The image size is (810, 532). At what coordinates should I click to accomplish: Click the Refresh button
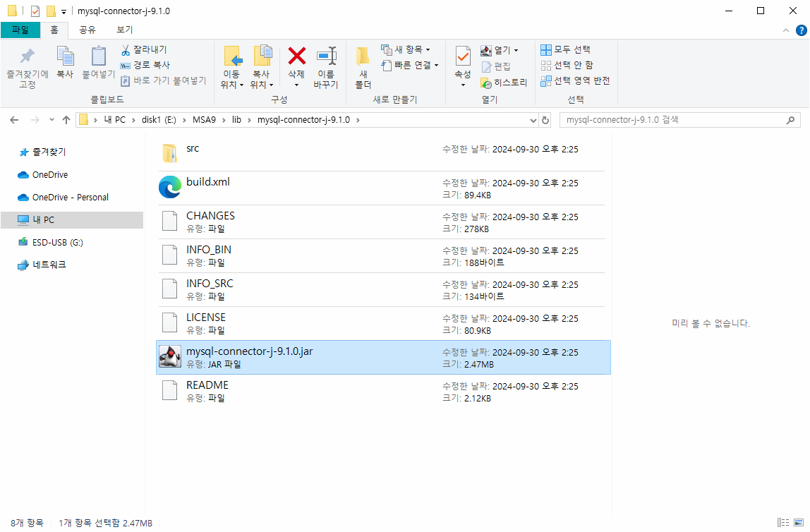point(545,121)
